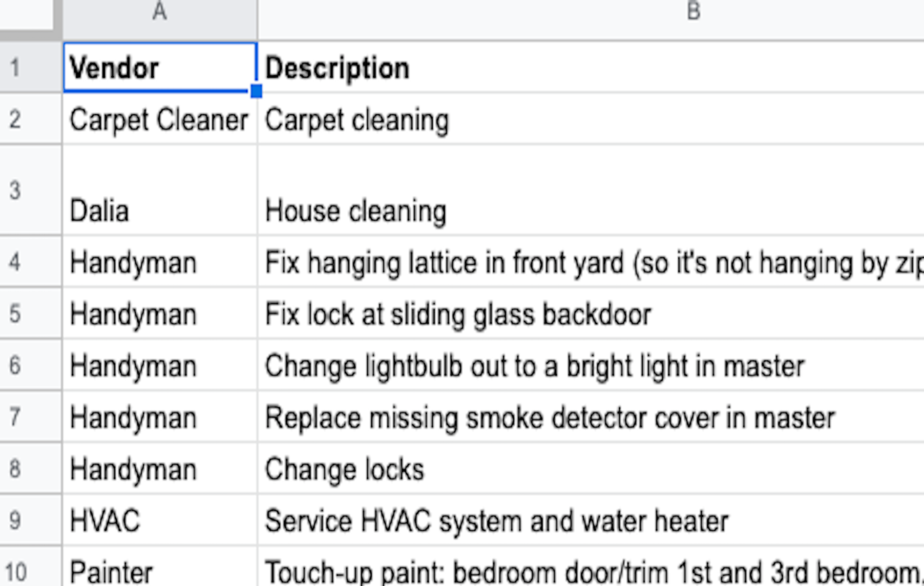The image size is (924, 586).
Task: Select the Service HVAC system cell
Action: 590,520
